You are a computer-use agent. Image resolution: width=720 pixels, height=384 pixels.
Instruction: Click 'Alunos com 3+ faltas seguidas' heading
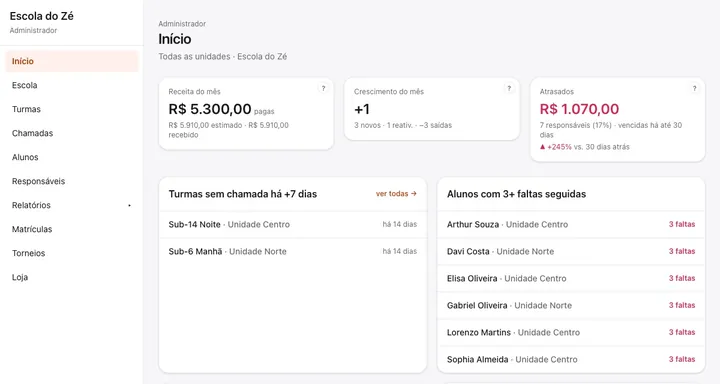(x=516, y=194)
